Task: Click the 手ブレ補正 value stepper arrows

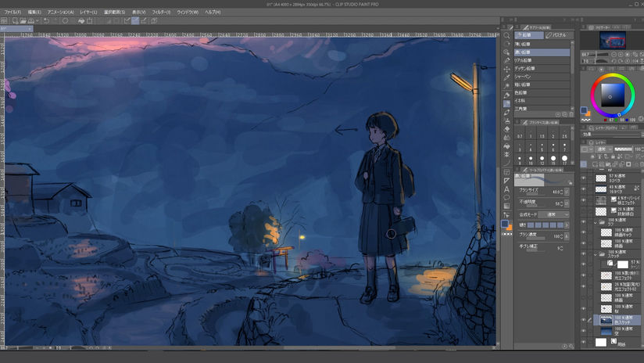Action: click(561, 248)
